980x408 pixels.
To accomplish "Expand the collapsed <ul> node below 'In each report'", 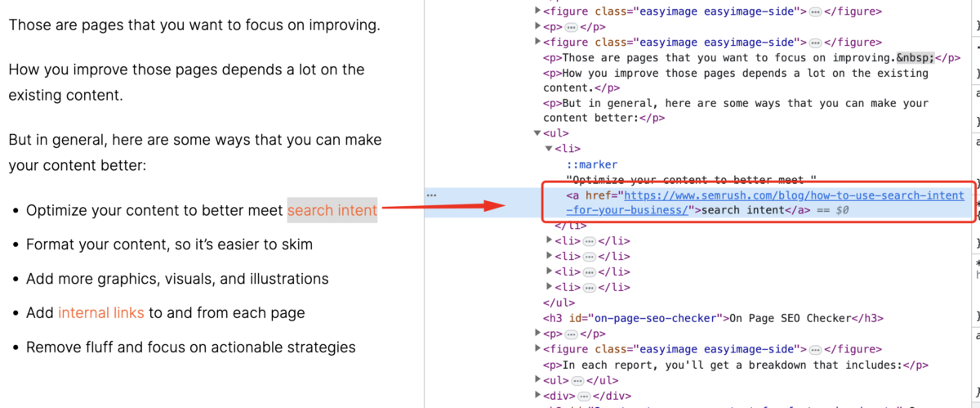I will (x=537, y=381).
